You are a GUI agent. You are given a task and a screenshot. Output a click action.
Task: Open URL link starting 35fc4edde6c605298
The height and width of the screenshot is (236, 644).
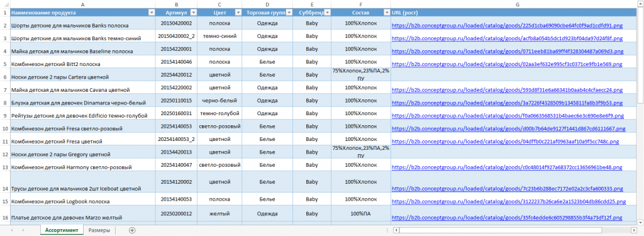click(507, 217)
